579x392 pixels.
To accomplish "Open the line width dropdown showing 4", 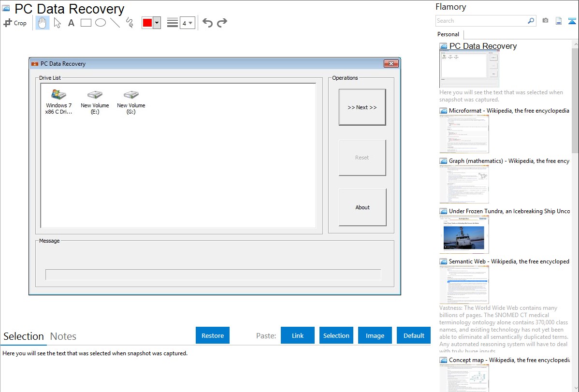I will (x=188, y=23).
